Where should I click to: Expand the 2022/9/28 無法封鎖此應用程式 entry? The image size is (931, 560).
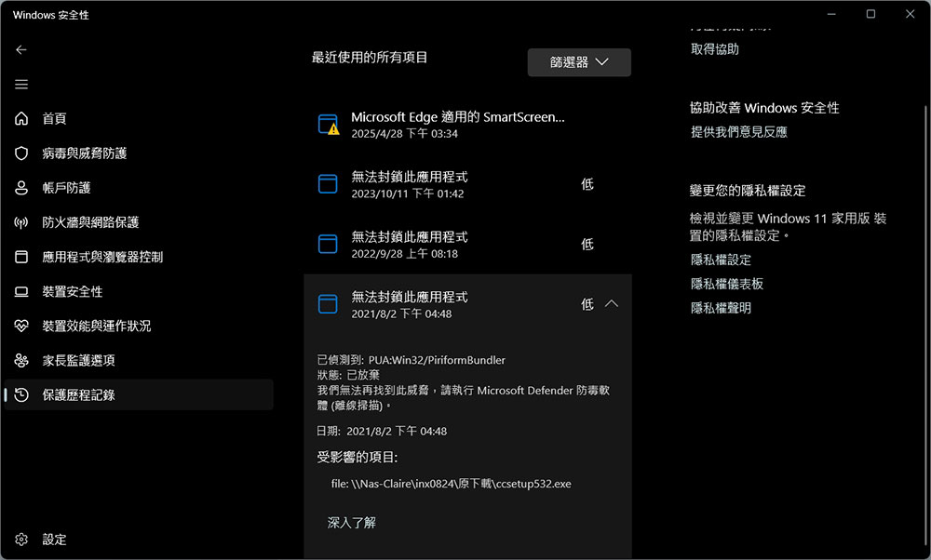(467, 244)
